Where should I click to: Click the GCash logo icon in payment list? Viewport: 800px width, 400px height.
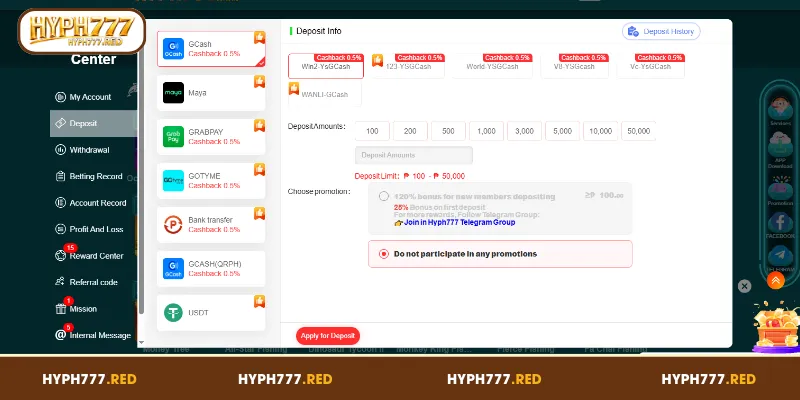173,48
